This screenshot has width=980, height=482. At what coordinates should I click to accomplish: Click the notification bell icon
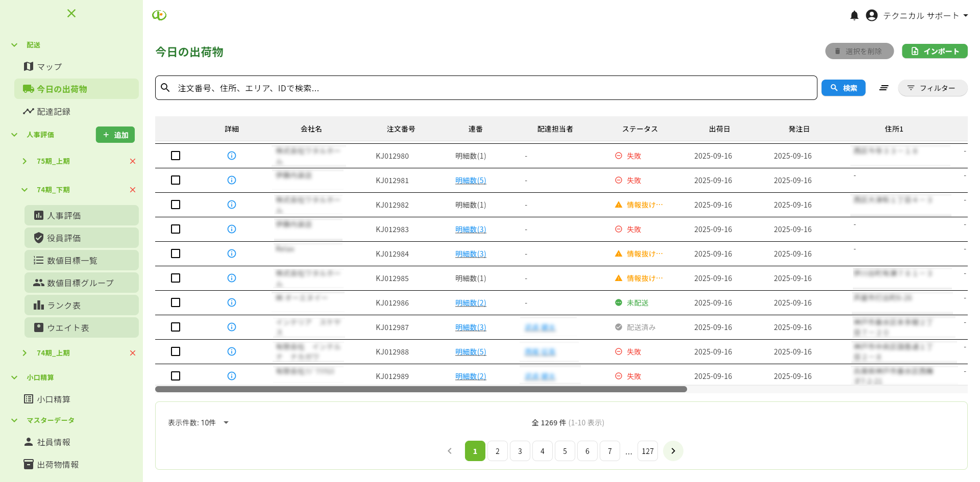click(854, 16)
